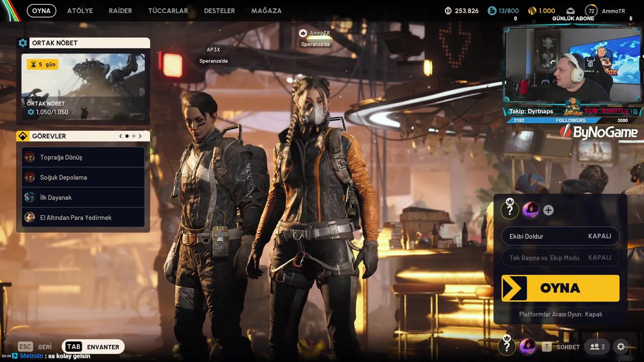
Task: Click the Ortak Nöbet gear icon
Action: click(23, 43)
